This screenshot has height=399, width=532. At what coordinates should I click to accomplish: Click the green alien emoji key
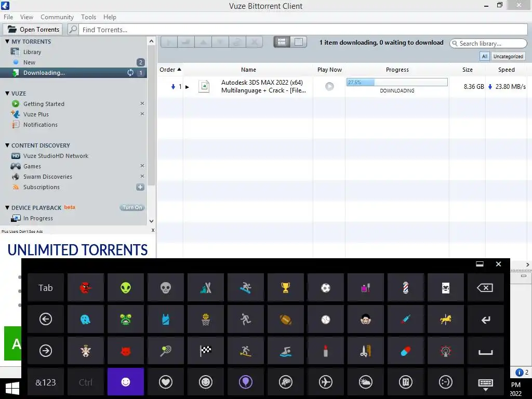pyautogui.click(x=126, y=288)
